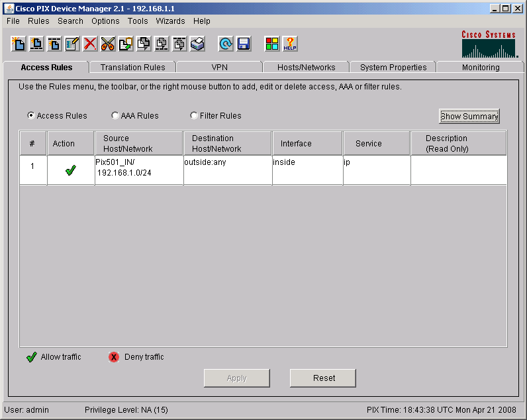
Task: Click the Source Host/Network column header
Action: pos(139,143)
